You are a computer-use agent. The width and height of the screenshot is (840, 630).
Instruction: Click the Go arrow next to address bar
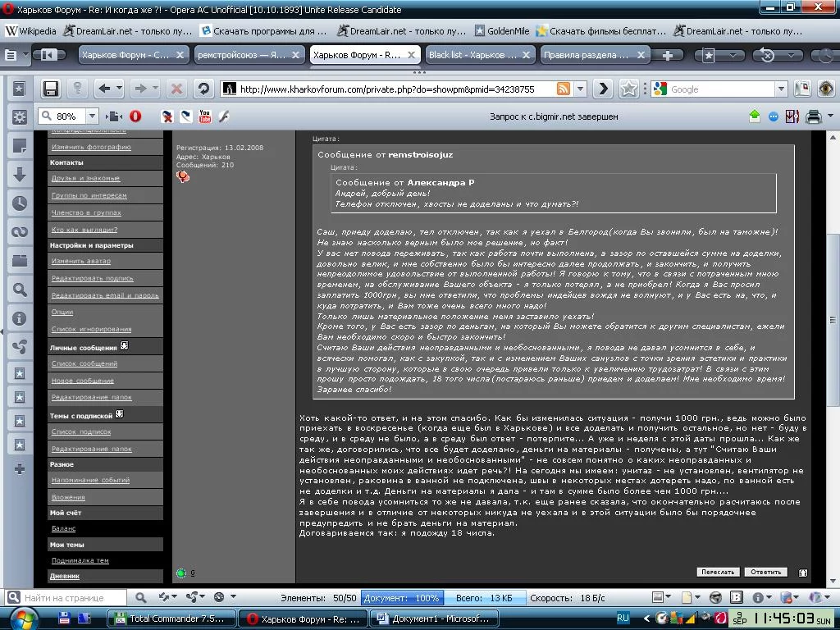click(603, 89)
